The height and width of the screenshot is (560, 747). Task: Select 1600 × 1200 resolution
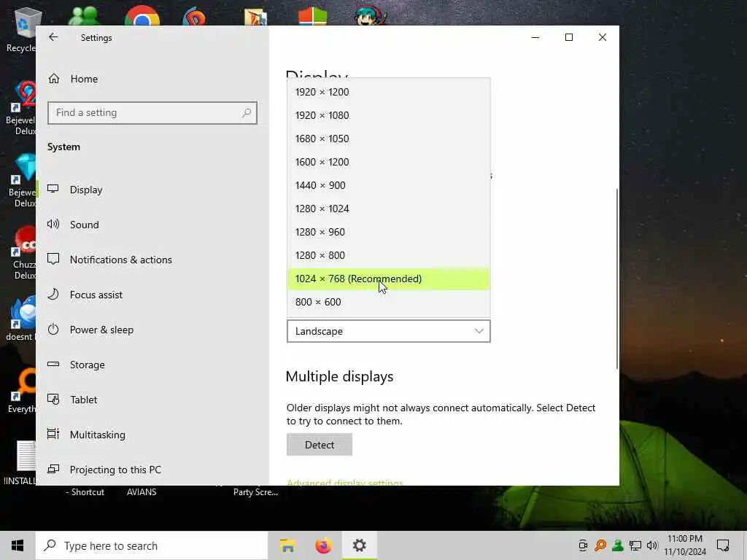[x=388, y=162]
